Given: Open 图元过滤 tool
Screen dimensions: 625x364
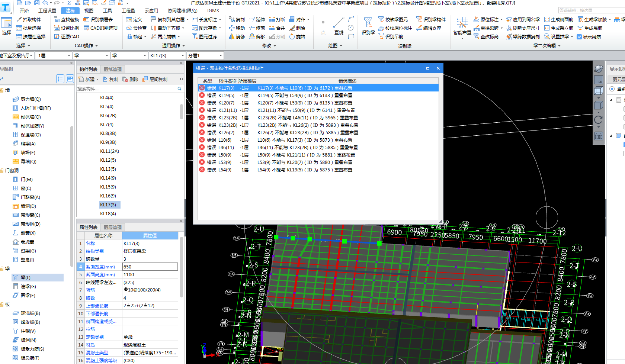Looking at the screenshot, I should pos(205,36).
